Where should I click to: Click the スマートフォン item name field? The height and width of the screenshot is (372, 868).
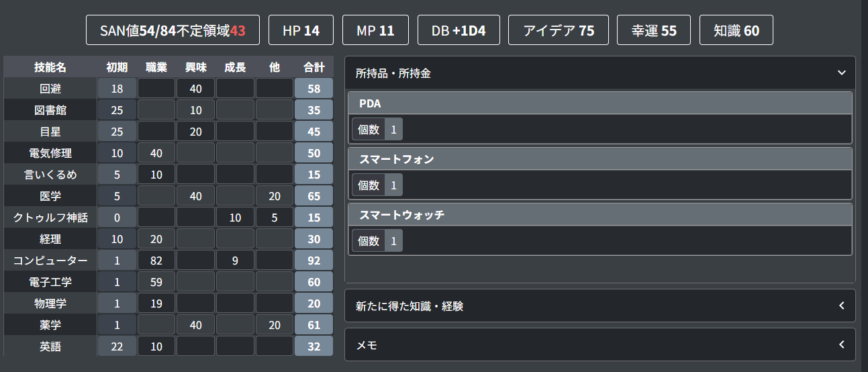click(599, 159)
